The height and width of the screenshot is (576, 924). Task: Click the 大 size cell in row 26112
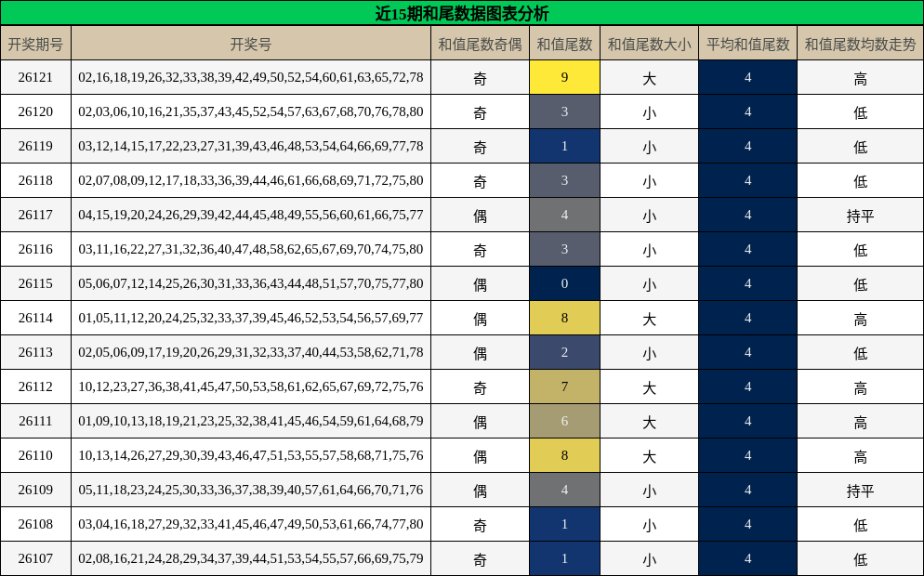tap(650, 387)
